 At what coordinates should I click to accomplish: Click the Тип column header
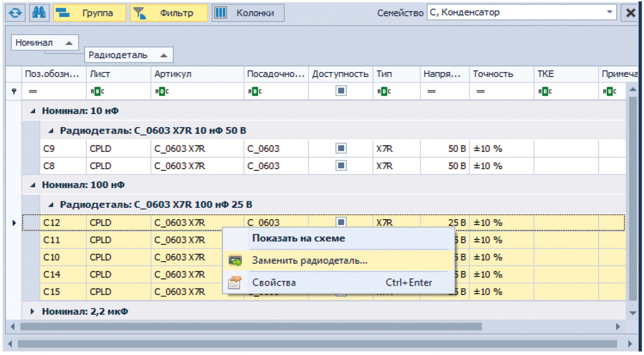pyautogui.click(x=396, y=74)
